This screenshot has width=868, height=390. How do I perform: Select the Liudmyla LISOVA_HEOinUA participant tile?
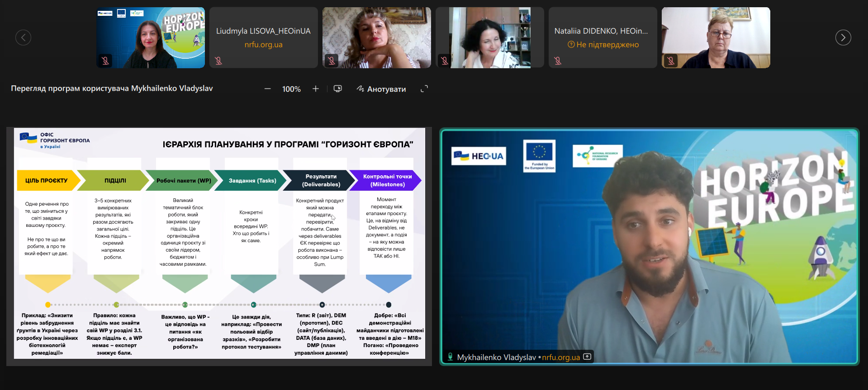point(264,38)
